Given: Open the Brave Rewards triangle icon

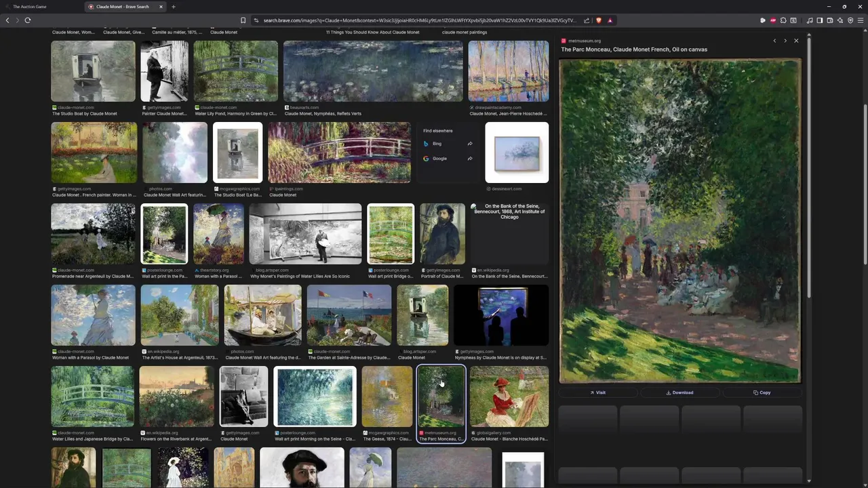Looking at the screenshot, I should click(610, 20).
